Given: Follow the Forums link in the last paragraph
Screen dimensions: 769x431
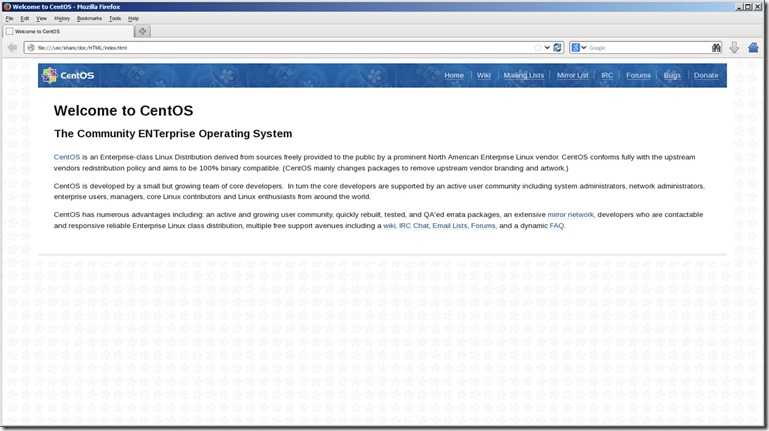Looking at the screenshot, I should click(483, 226).
